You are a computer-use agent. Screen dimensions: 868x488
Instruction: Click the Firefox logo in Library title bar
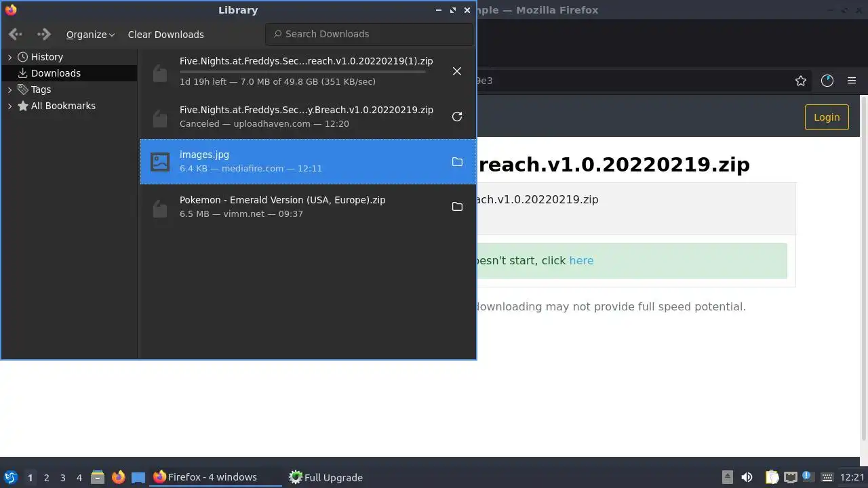coord(11,10)
